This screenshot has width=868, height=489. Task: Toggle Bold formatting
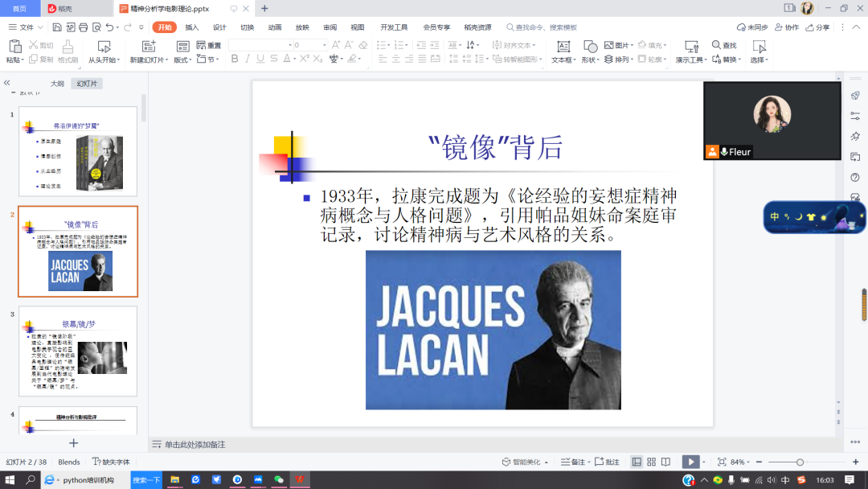click(235, 59)
